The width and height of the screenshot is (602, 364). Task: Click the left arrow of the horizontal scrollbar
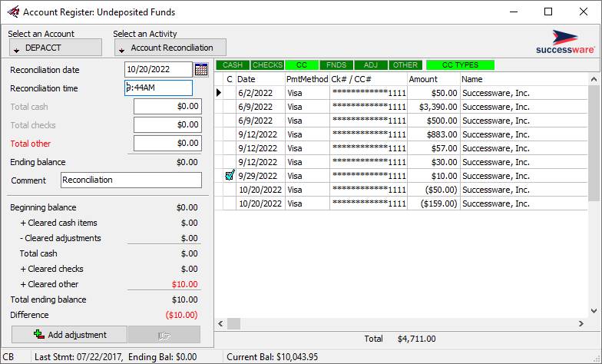point(221,323)
